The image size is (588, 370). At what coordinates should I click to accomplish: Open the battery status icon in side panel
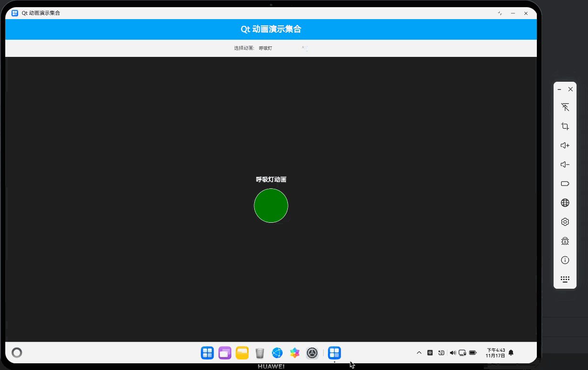pyautogui.click(x=565, y=184)
